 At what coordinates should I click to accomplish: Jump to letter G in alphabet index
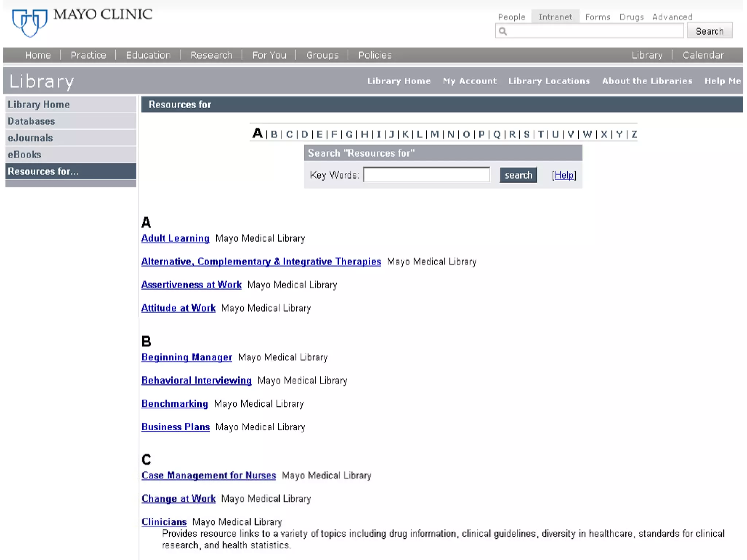[x=349, y=135]
